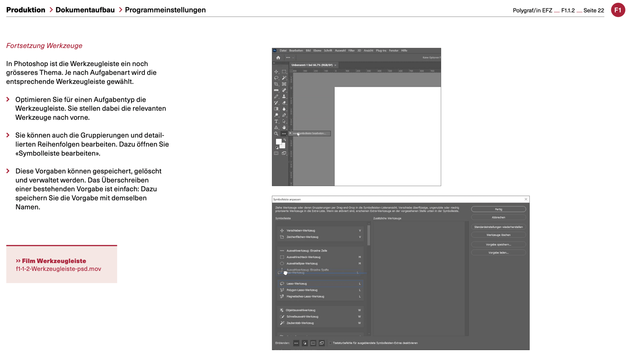The height and width of the screenshot is (364, 630).
Task: Select the Zoom magnifier tool
Action: pos(276,134)
